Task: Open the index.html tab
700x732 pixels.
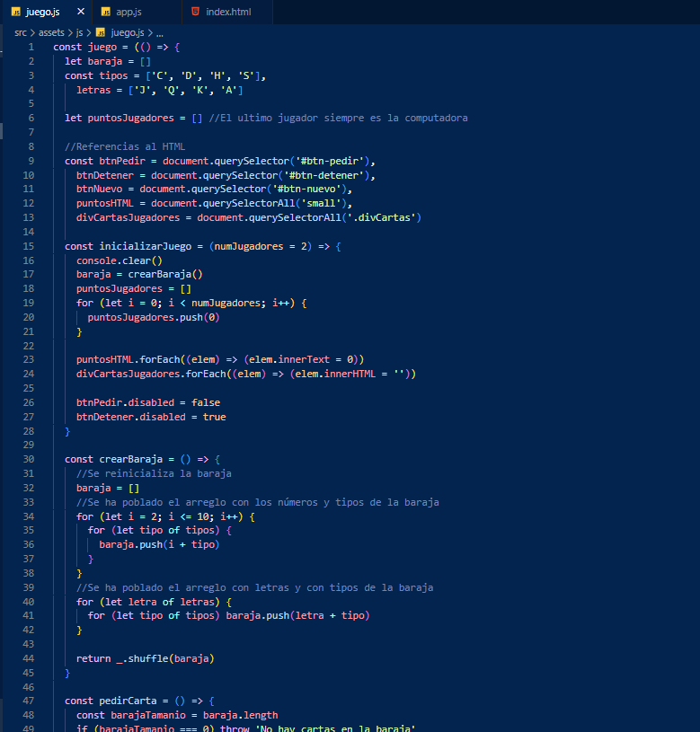Action: click(x=228, y=13)
